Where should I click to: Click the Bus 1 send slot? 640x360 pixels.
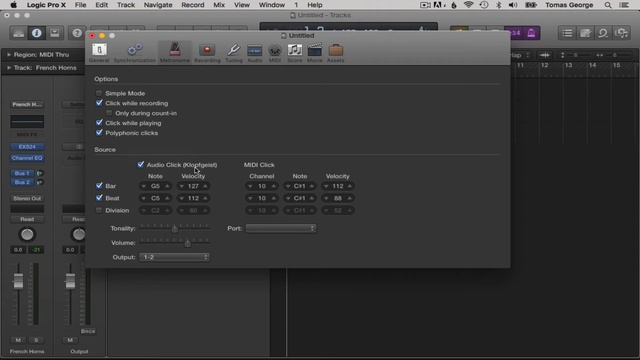click(22, 173)
